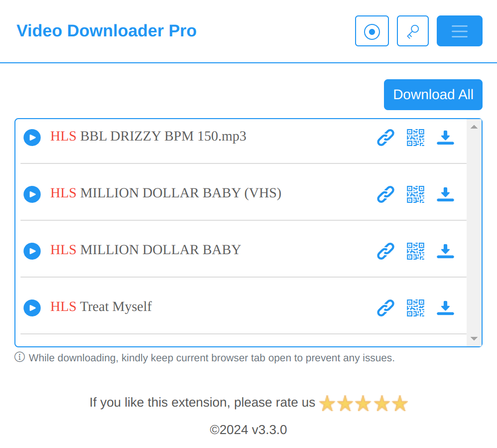Open the hamburger menu

(x=459, y=31)
